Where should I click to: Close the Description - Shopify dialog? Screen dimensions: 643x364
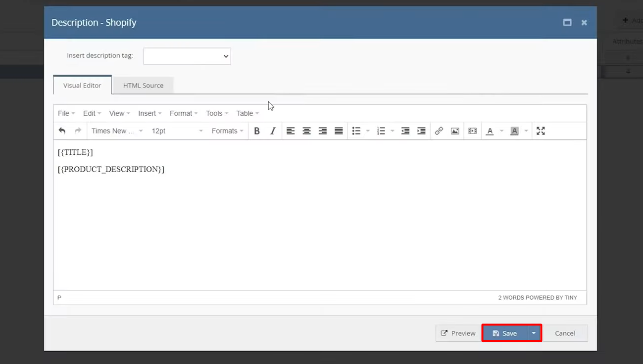(584, 22)
